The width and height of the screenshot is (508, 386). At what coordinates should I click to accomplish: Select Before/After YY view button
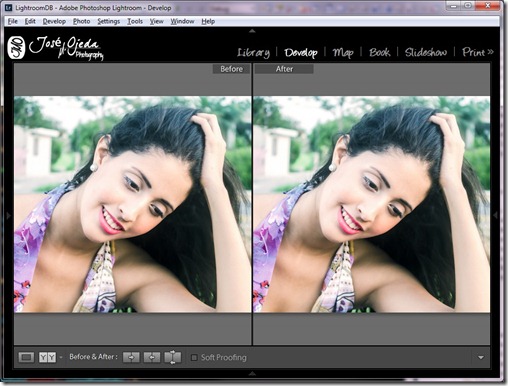(47, 357)
